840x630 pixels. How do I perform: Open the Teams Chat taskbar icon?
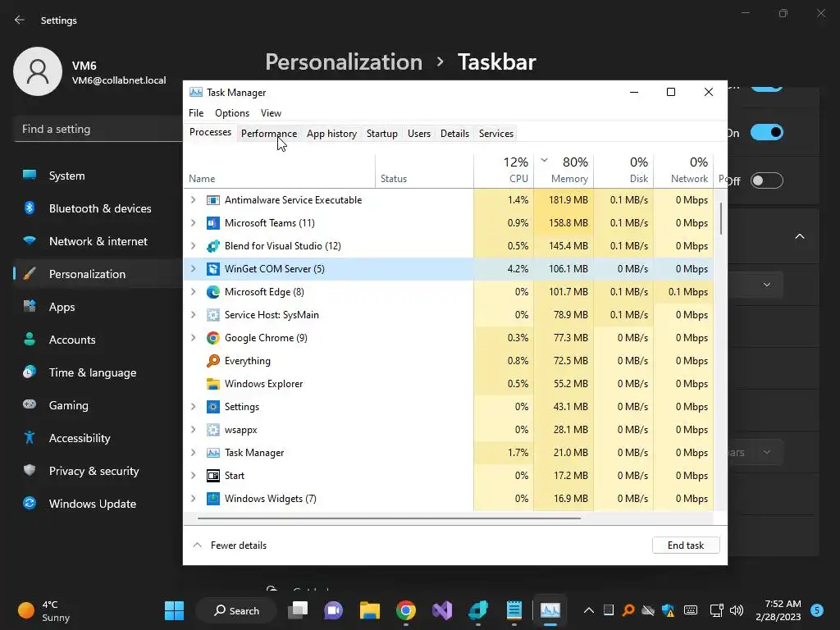point(333,610)
